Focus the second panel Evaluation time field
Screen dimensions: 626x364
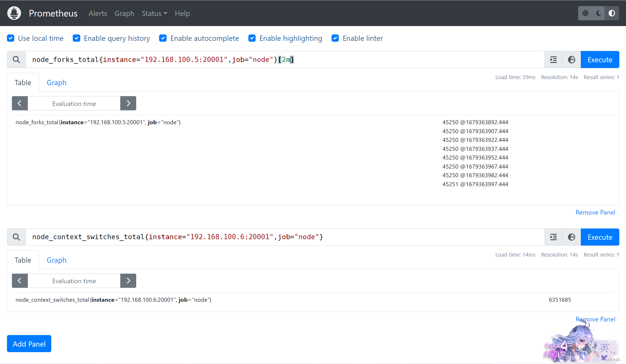point(74,281)
